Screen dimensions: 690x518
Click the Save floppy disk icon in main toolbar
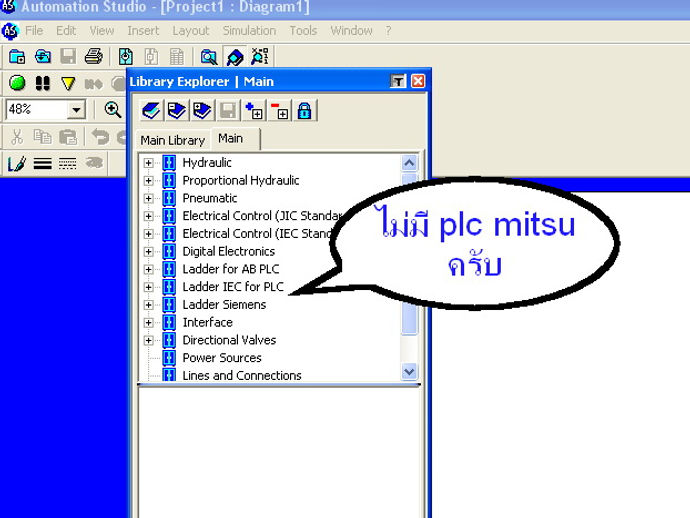[68, 57]
